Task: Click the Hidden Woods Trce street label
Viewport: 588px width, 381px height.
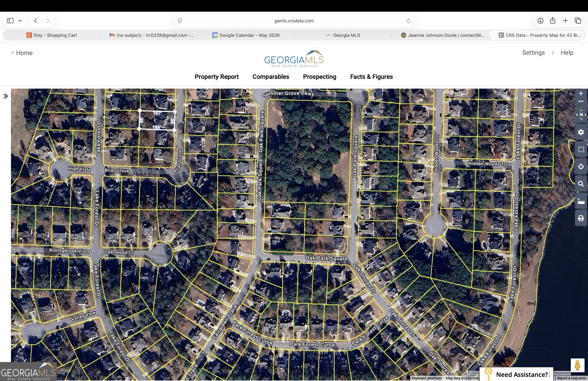Action: coord(489,164)
